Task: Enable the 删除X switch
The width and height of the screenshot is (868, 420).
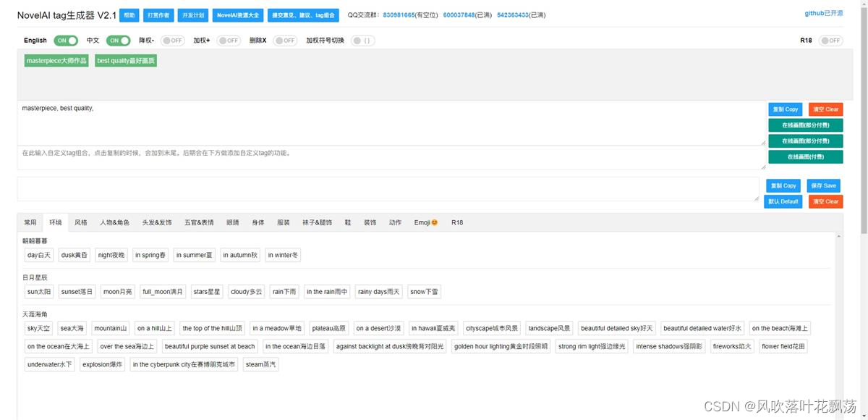Action: [284, 41]
